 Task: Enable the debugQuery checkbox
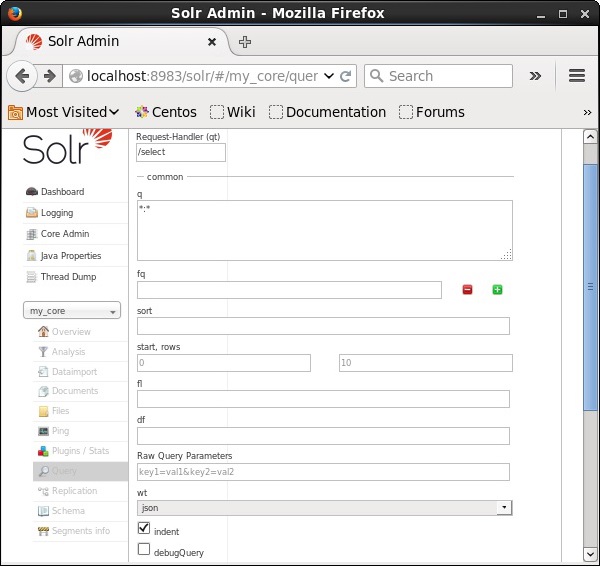(x=144, y=549)
